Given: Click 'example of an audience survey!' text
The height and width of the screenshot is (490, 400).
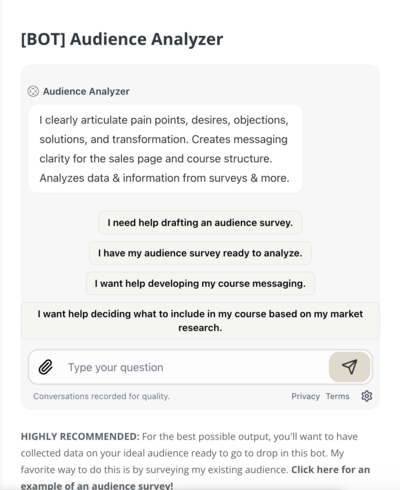Looking at the screenshot, I should pos(97,485).
